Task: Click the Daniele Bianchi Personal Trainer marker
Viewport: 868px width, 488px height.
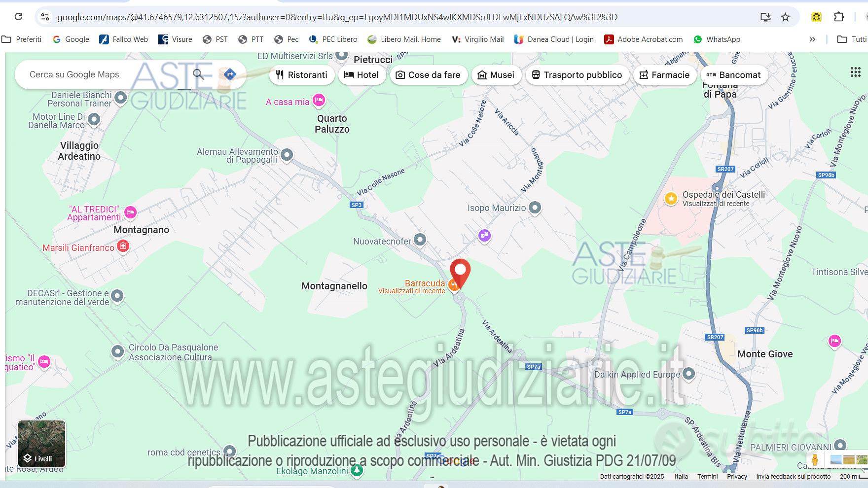Action: click(120, 99)
